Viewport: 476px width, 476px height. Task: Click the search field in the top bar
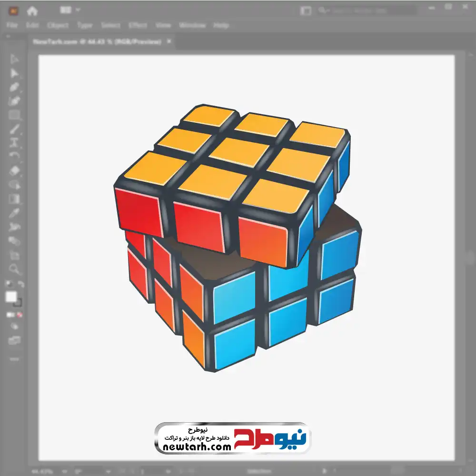(367, 11)
